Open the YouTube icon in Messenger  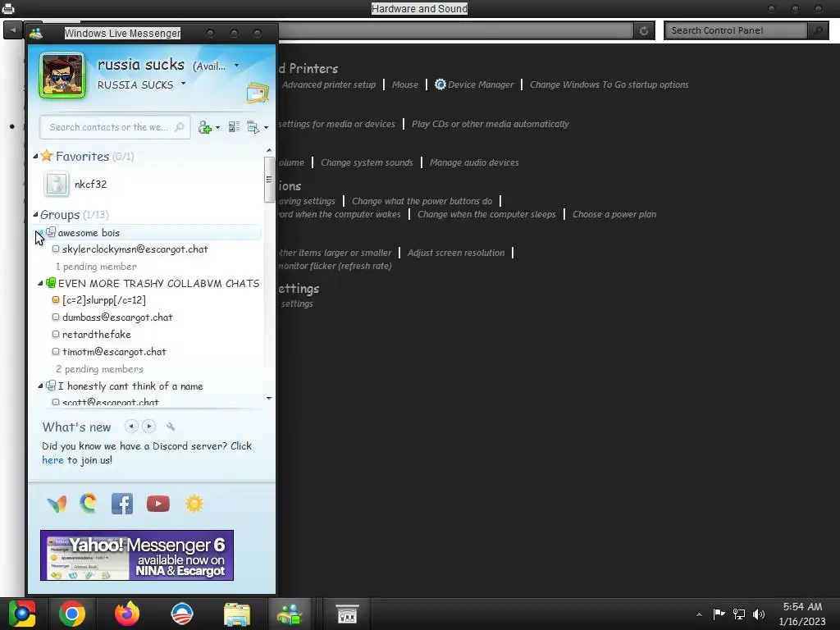[158, 504]
